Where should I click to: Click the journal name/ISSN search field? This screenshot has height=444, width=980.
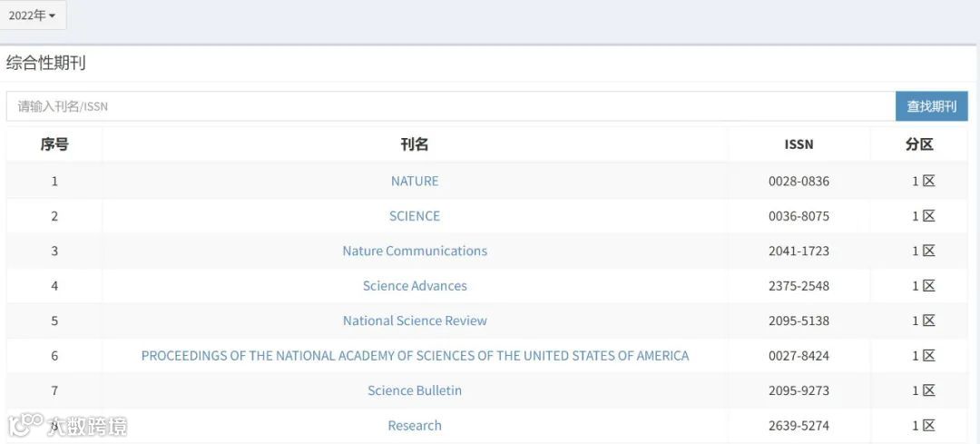point(451,106)
